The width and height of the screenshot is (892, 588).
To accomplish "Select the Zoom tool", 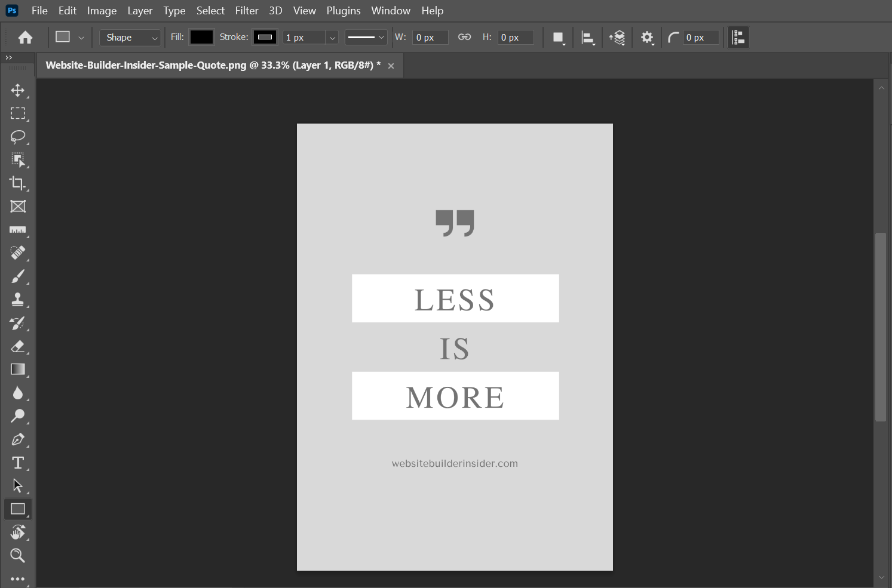I will 17,556.
